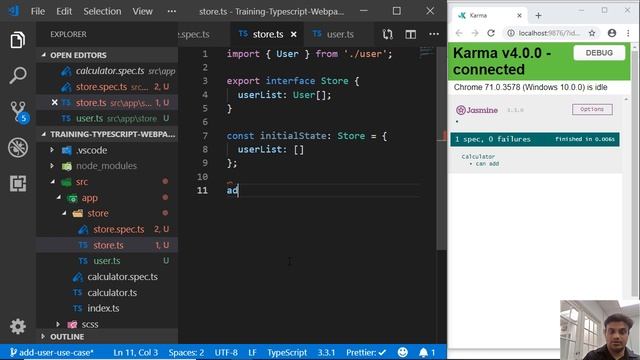640x360 pixels.
Task: Reload the Karma page in Chrome
Action: (491, 33)
